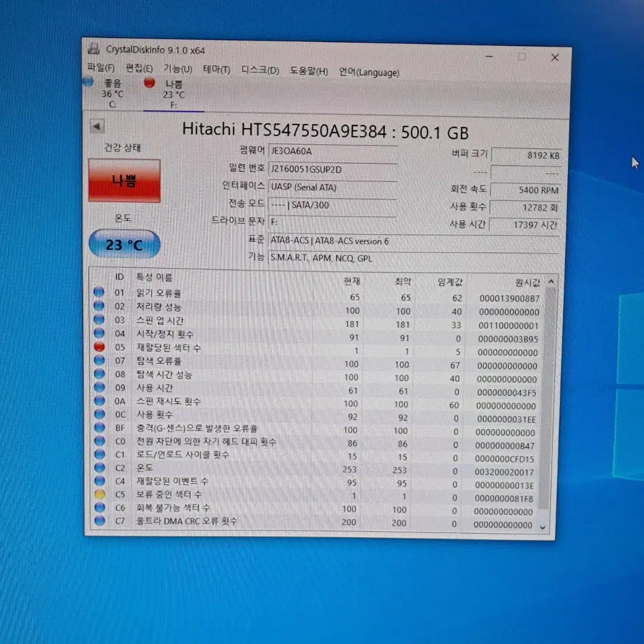Click blue status icon for attribute C6

(x=99, y=507)
